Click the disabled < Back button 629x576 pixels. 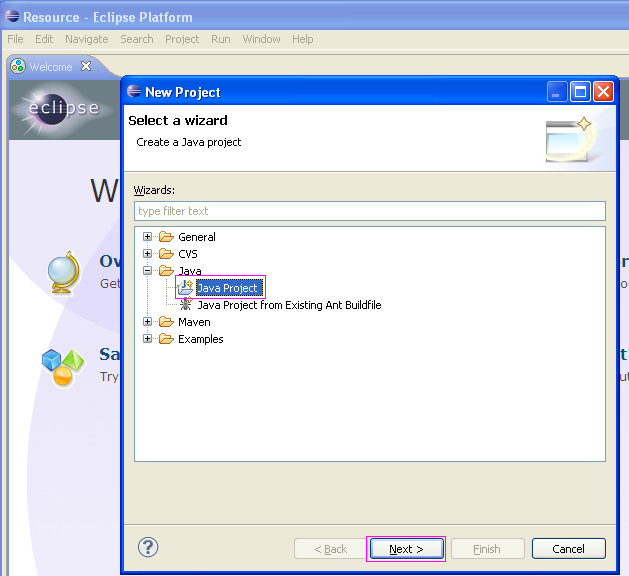tap(330, 548)
